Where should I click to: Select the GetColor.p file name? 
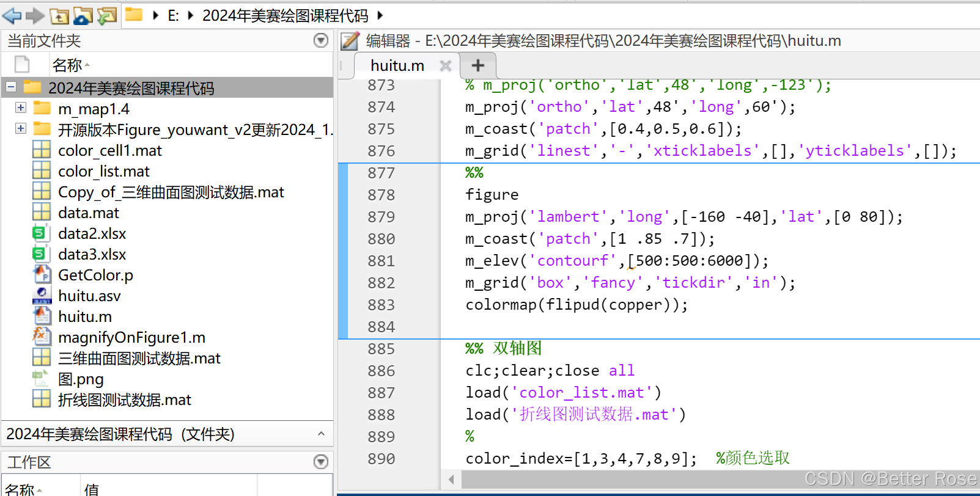point(95,275)
